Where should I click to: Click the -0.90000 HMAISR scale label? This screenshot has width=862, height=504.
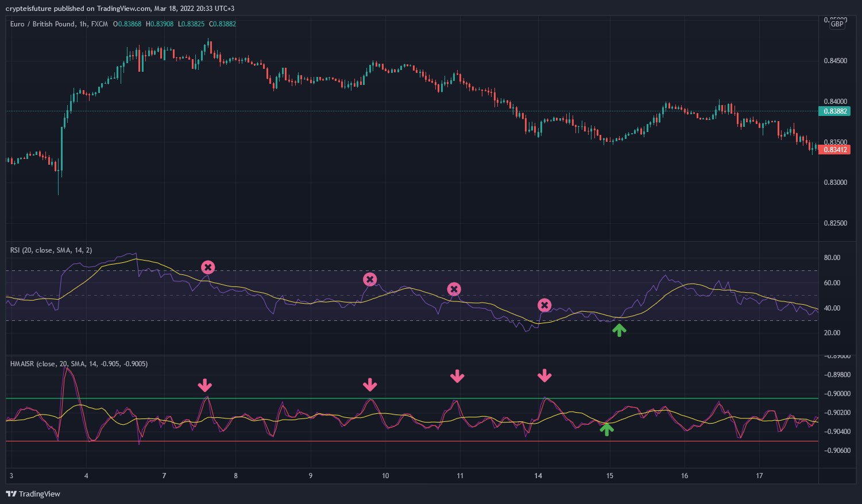(x=837, y=394)
